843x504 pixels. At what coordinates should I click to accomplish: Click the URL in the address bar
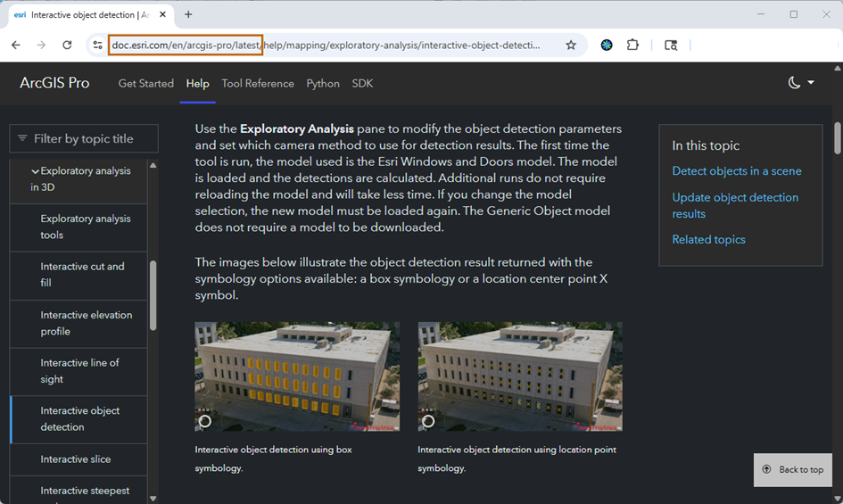coord(326,45)
